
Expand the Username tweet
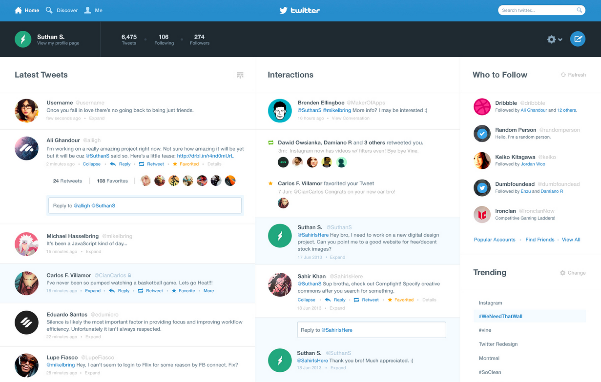pyautogui.click(x=97, y=118)
